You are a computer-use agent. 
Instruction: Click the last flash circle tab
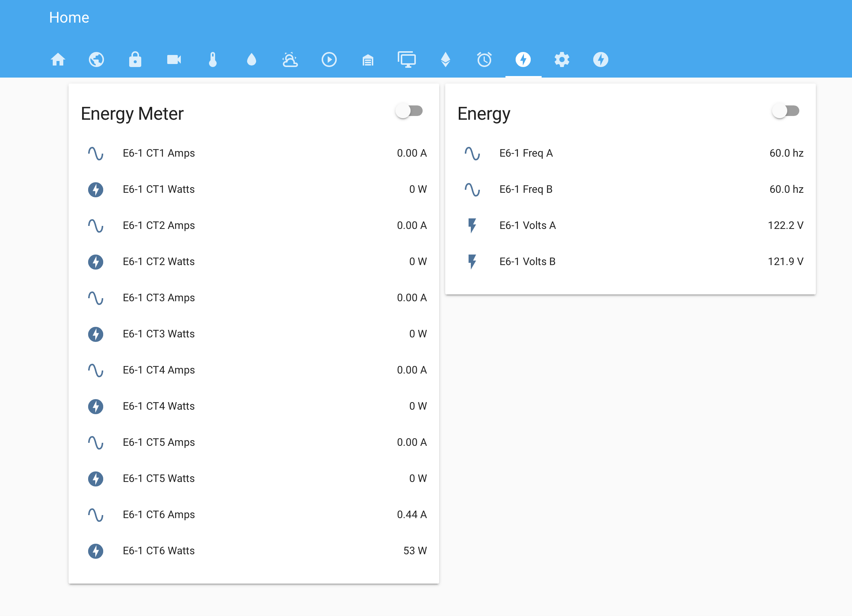tap(601, 59)
